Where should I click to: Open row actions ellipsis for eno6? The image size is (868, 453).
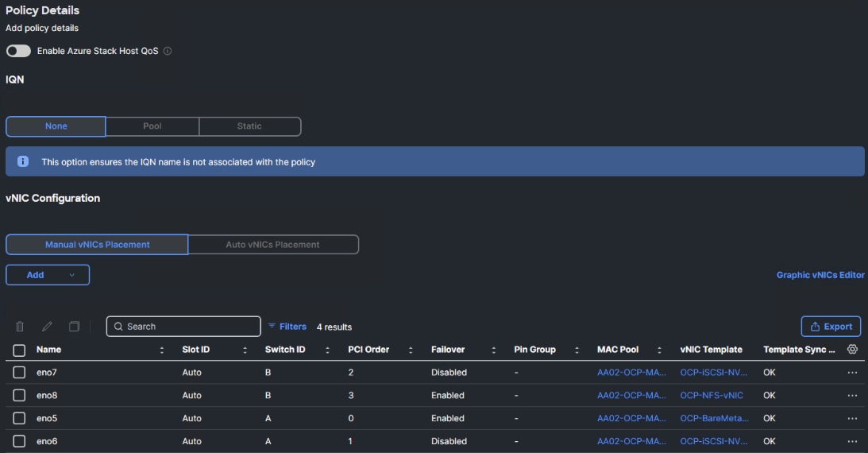click(x=853, y=442)
